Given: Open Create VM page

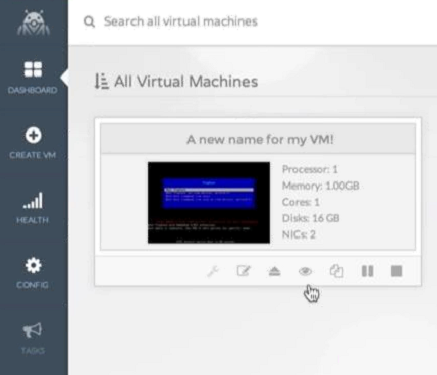Looking at the screenshot, I should pos(33,143).
